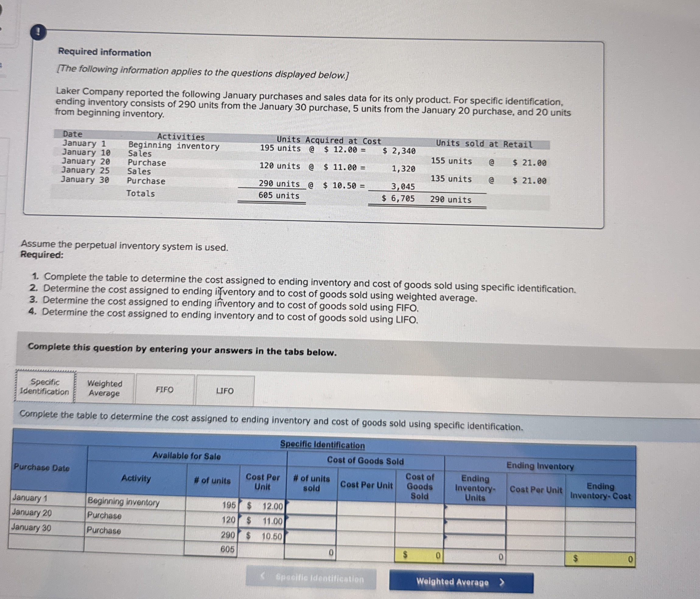Select the LIFO tab
Image resolution: width=700 pixels, height=599 pixels.
(x=225, y=391)
